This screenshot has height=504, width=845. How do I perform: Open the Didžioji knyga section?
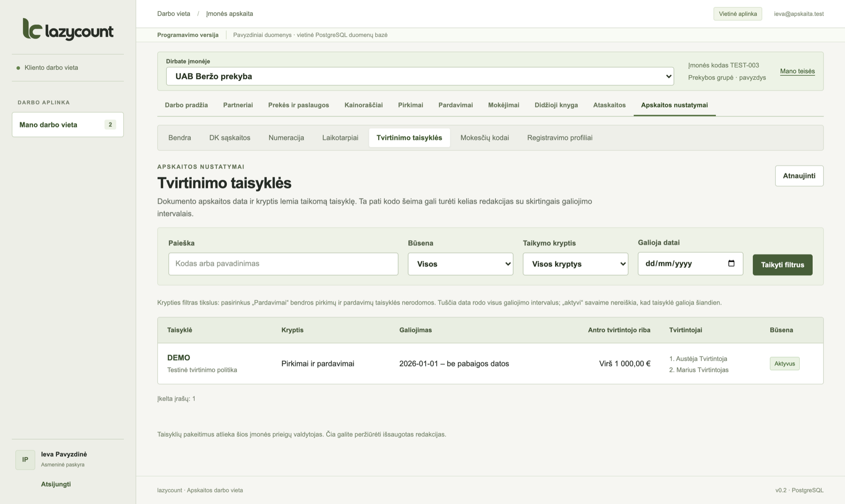(556, 105)
